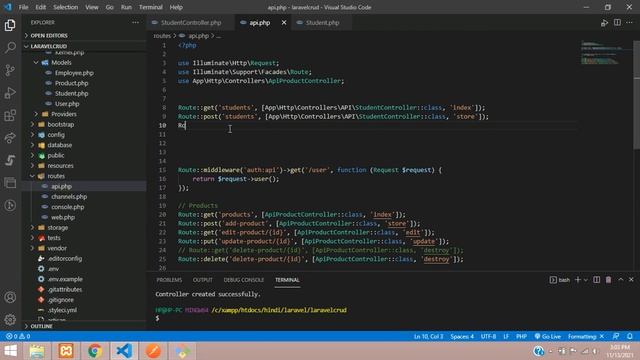The height and width of the screenshot is (360, 640).
Task: Switch to the Output panel tab
Action: 202,280
